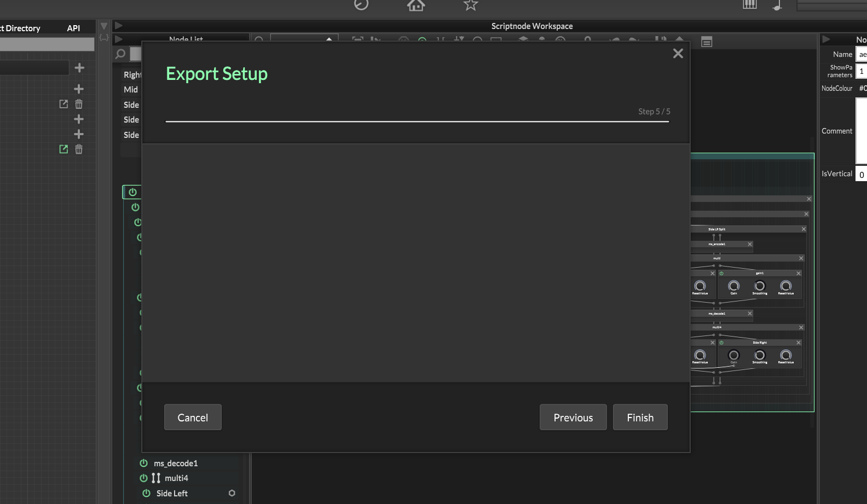Click the topmost plus icon beside the input field

79,67
